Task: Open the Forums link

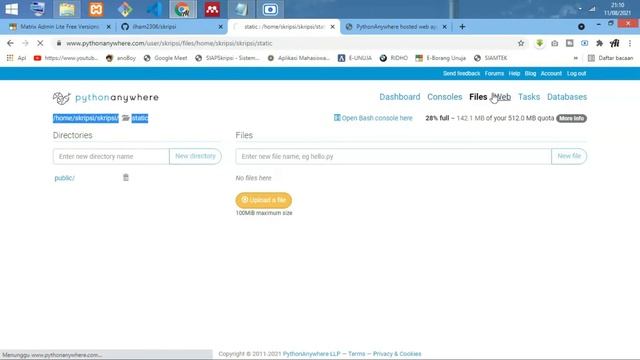Action: click(x=494, y=73)
